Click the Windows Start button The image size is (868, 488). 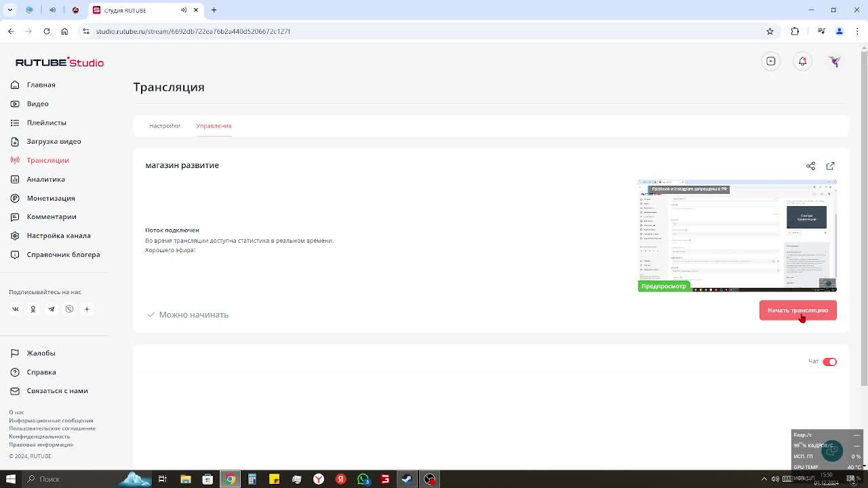click(x=10, y=479)
